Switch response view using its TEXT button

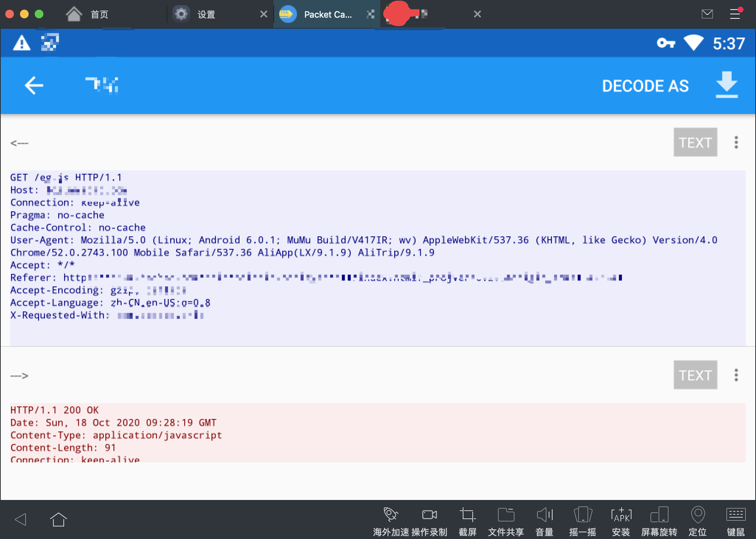coord(695,375)
